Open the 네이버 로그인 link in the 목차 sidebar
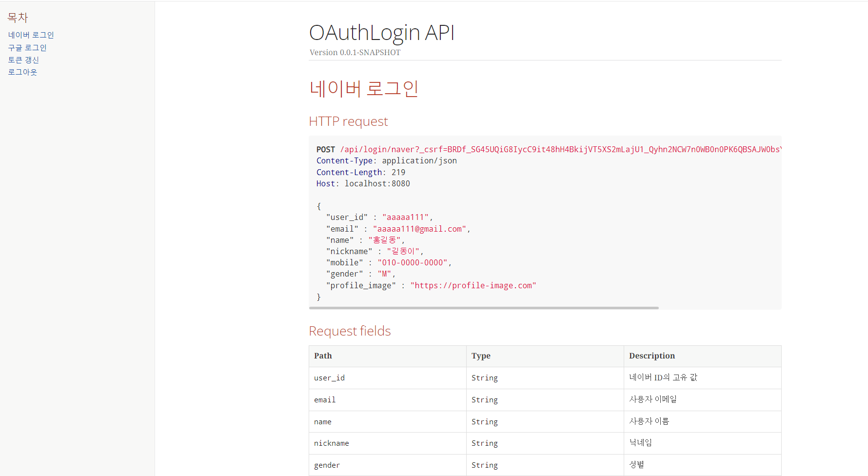Screen dimensions: 868x476 (31, 35)
